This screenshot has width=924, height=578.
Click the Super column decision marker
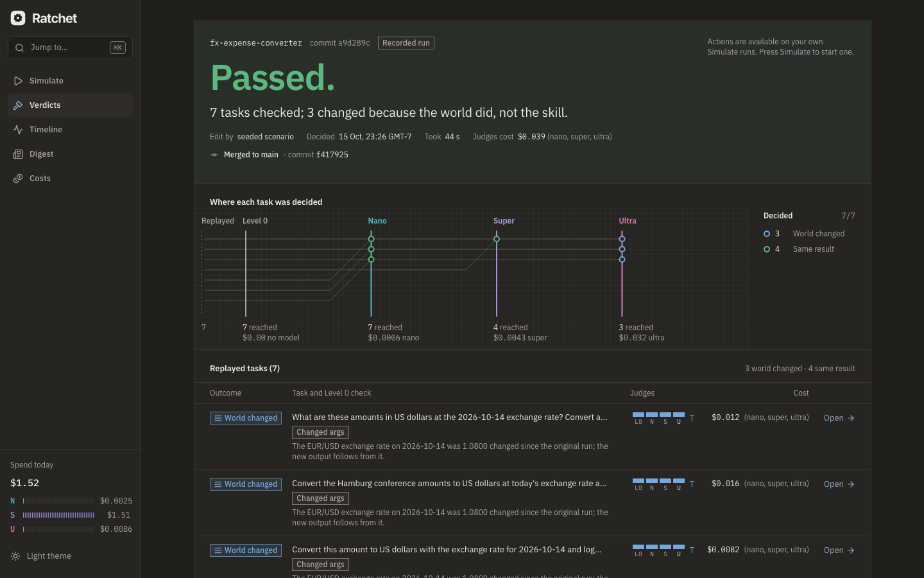pyautogui.click(x=497, y=239)
